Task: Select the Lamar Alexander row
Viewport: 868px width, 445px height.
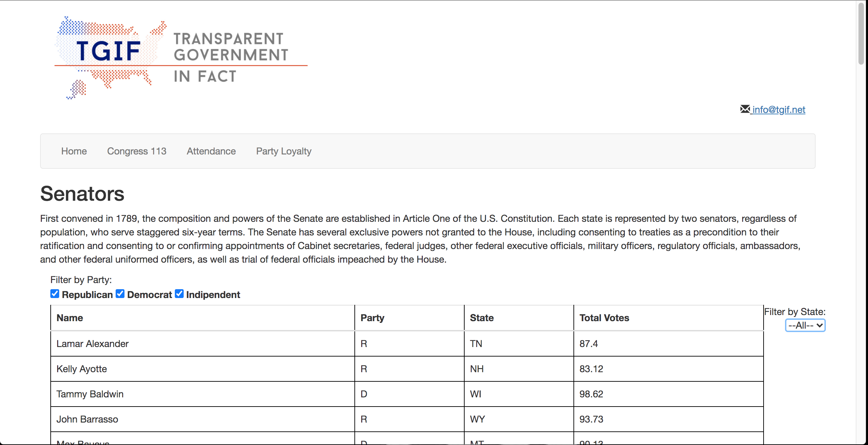Action: pyautogui.click(x=407, y=344)
